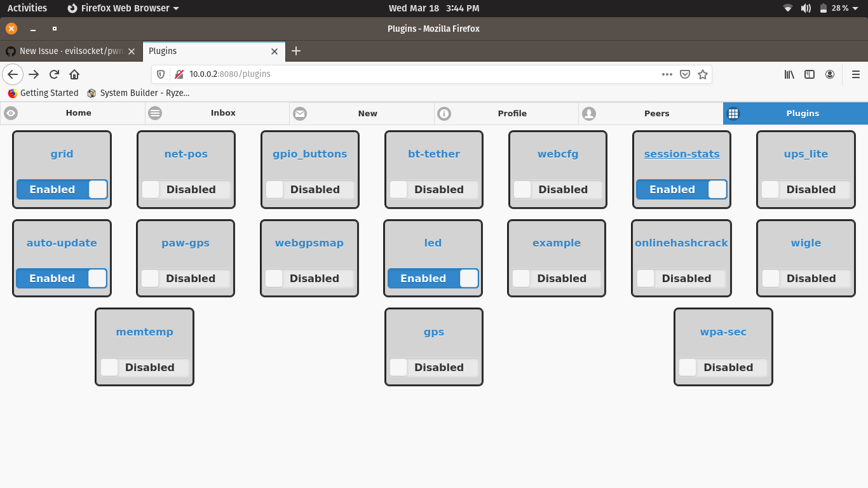This screenshot has width=868, height=488.
Task: Select the Profile navigation item
Action: click(x=512, y=113)
